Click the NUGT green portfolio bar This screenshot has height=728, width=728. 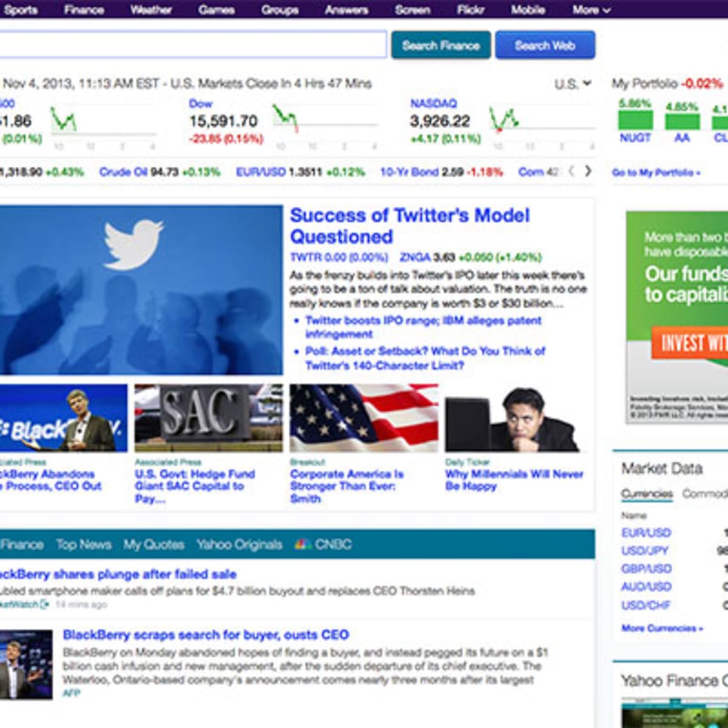(635, 120)
